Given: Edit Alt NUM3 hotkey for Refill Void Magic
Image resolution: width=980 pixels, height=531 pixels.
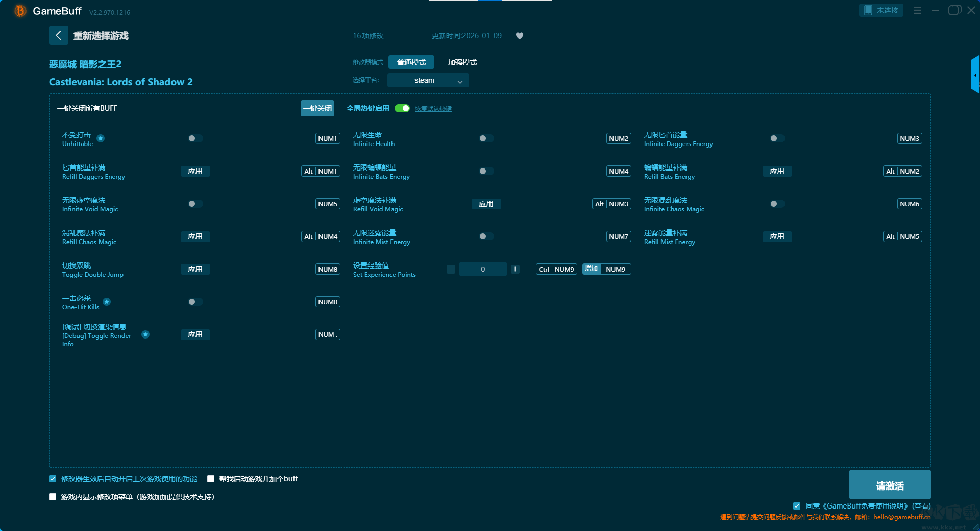Looking at the screenshot, I should (611, 204).
